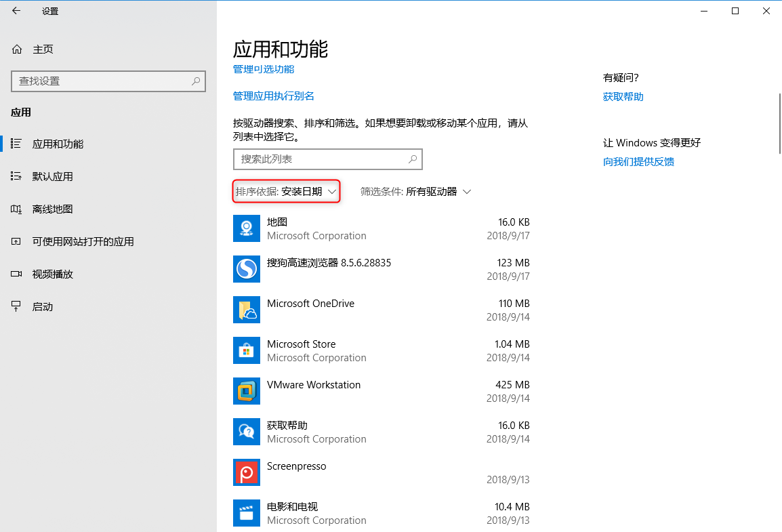Image resolution: width=782 pixels, height=532 pixels.
Task: Click the 可使用网站打开的应用 icon
Action: [x=16, y=241]
